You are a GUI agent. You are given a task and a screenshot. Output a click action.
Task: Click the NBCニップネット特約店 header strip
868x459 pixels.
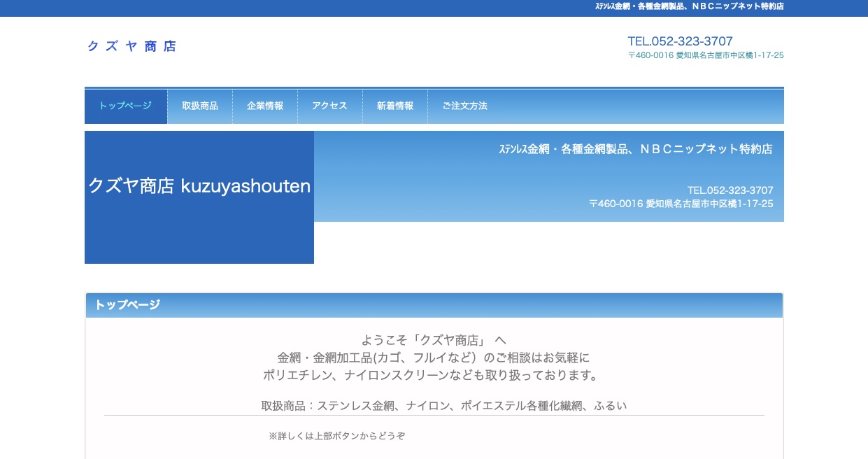coord(689,7)
